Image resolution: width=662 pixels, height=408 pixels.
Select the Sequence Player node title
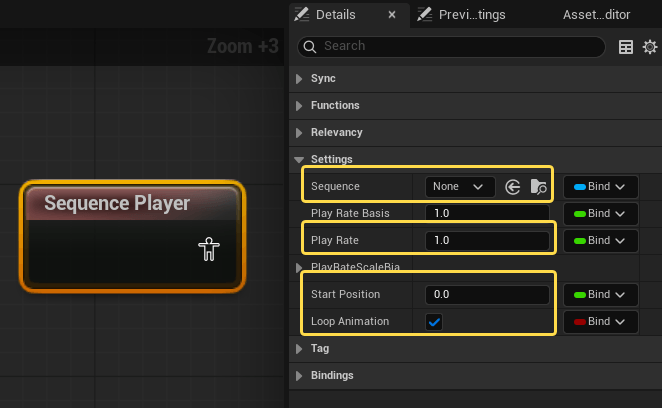pos(117,204)
